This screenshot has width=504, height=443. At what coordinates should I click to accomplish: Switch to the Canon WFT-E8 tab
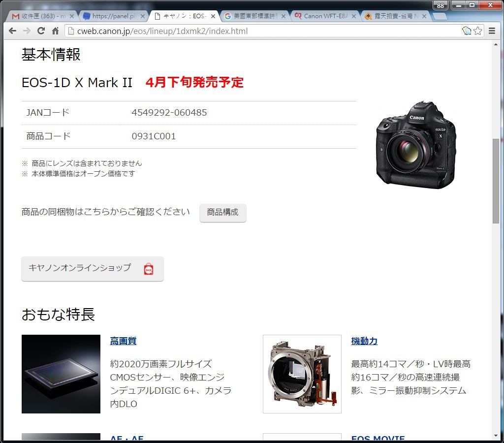click(326, 16)
